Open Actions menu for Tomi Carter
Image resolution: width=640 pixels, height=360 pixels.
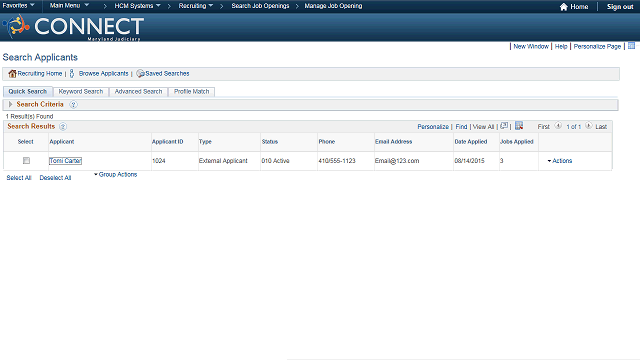560,161
